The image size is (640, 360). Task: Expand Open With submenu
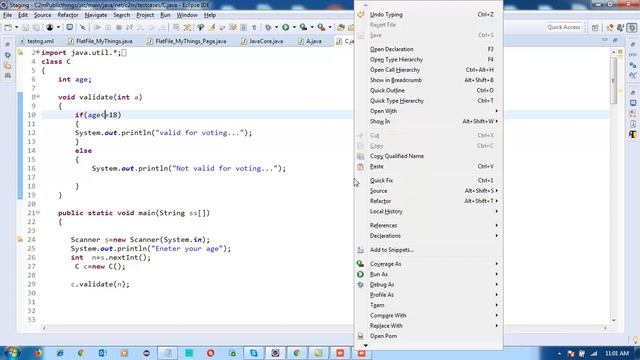tap(429, 111)
